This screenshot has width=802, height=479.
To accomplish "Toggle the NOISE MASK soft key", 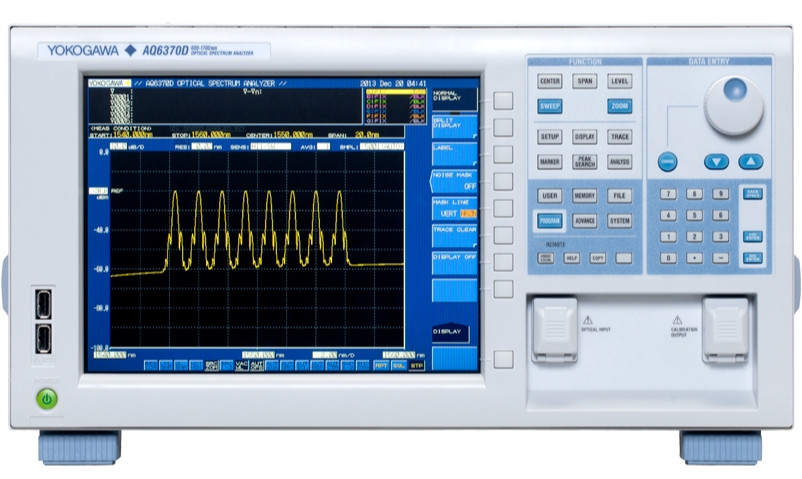I will click(x=454, y=180).
